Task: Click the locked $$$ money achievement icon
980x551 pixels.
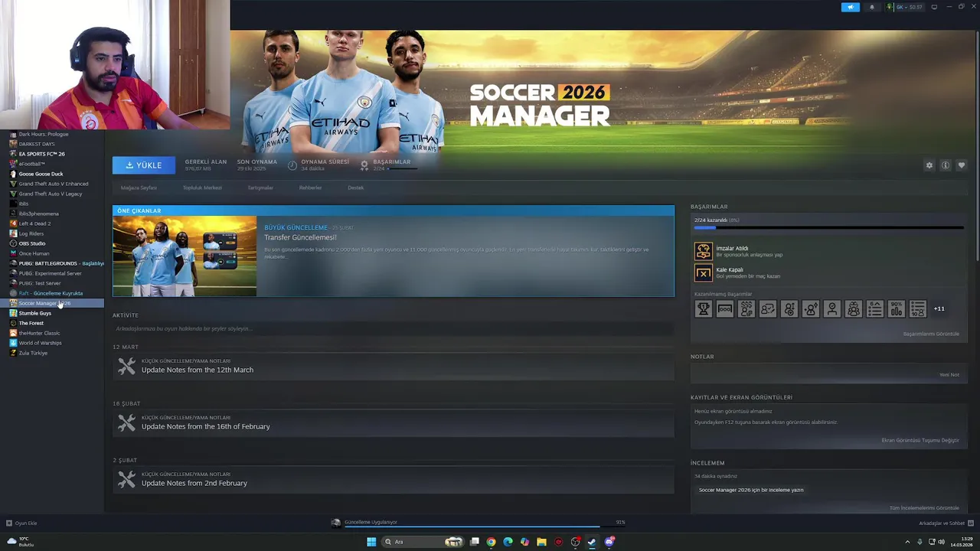Action: pyautogui.click(x=746, y=308)
